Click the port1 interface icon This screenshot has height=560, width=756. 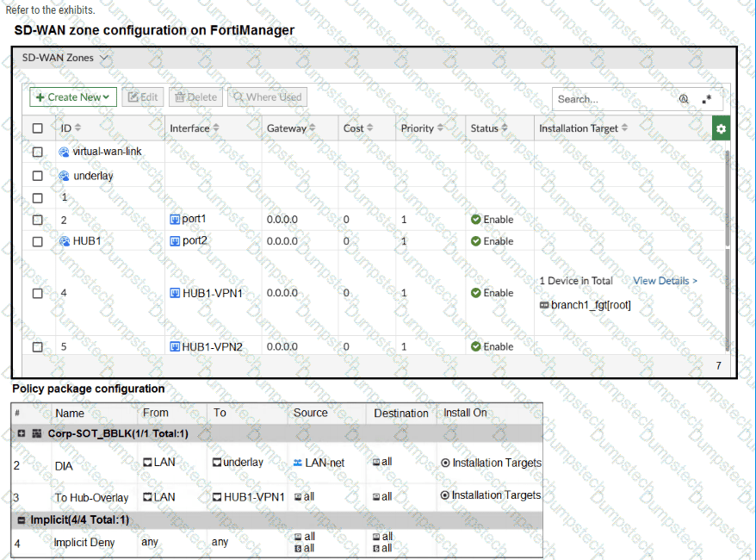[175, 220]
